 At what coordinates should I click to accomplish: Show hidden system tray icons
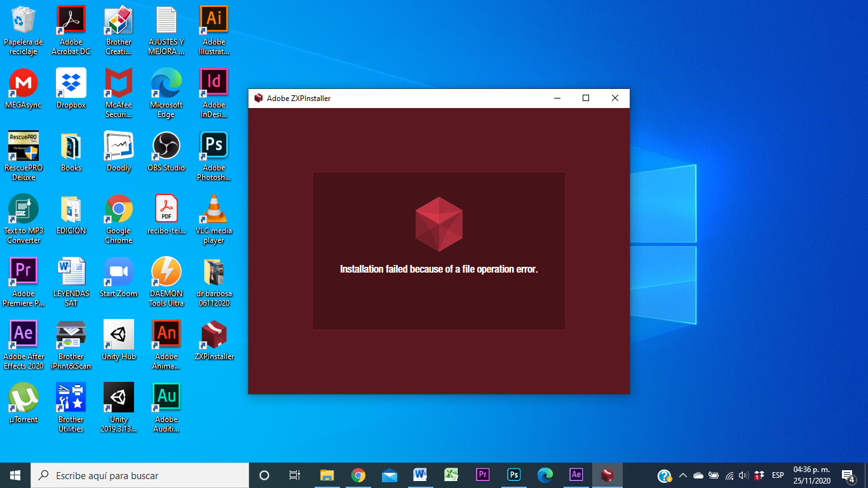click(683, 475)
